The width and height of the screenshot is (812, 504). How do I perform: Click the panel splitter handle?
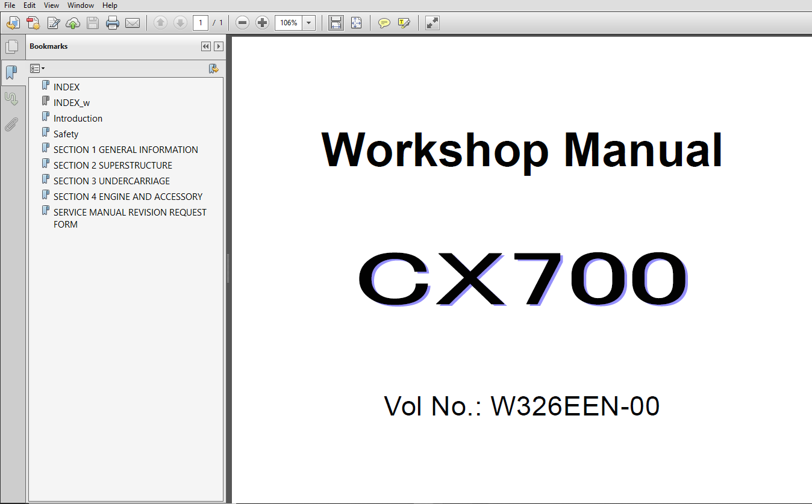228,269
